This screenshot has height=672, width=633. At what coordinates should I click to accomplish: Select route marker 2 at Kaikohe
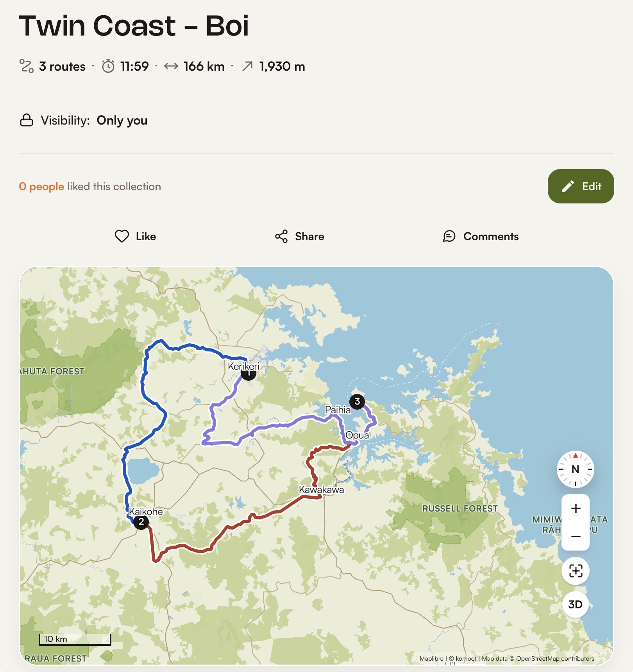coord(141,522)
